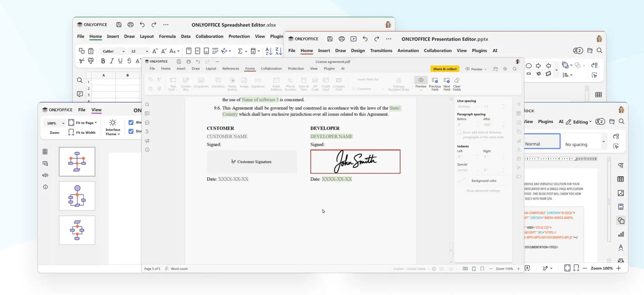Open the References tab in PDF editor
This screenshot has width=644, height=295.
pyautogui.click(x=231, y=69)
